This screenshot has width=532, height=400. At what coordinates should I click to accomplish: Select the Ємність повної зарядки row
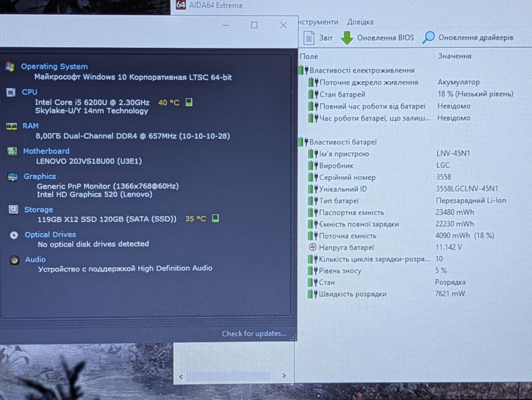click(x=391, y=225)
